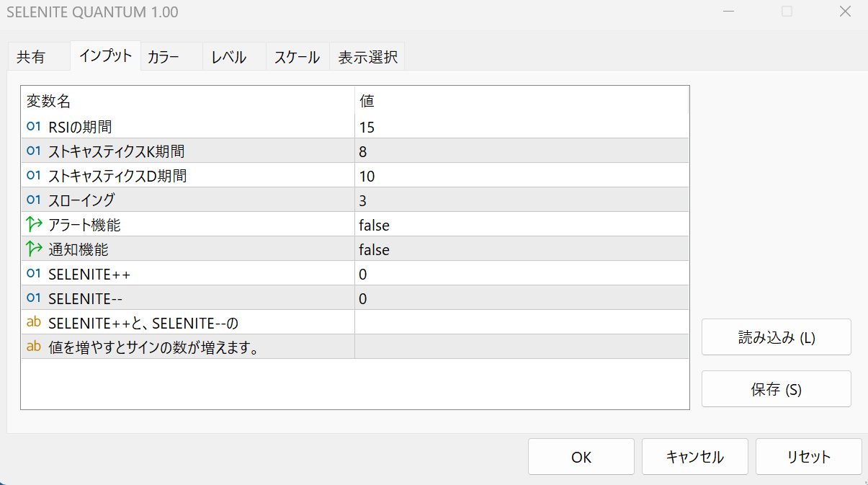Select the 共有 tab

(30, 58)
